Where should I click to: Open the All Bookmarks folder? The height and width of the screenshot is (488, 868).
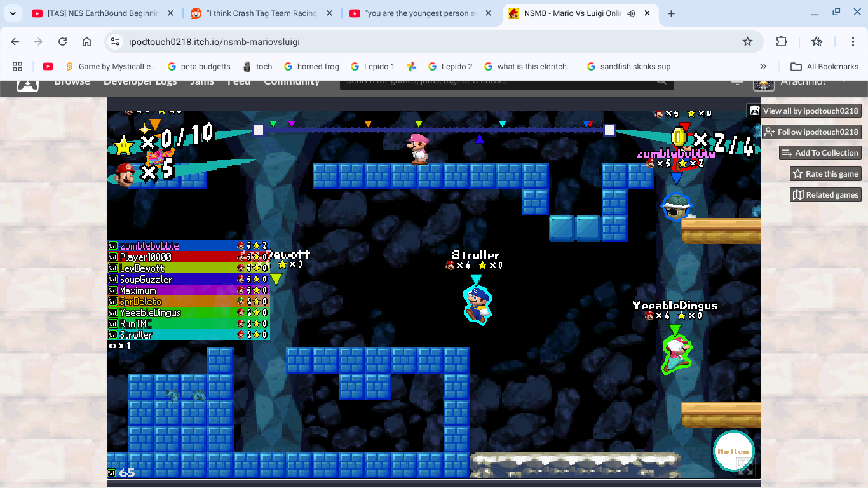[x=824, y=66]
